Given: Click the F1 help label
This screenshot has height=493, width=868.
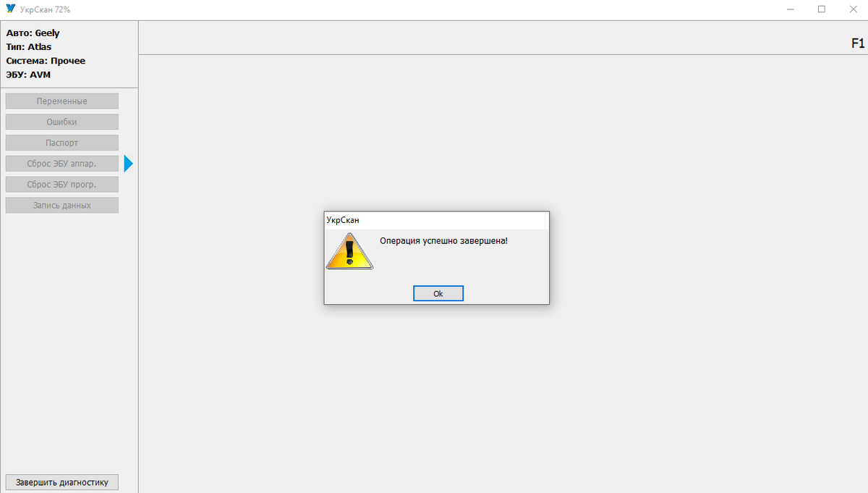Looking at the screenshot, I should [x=857, y=43].
